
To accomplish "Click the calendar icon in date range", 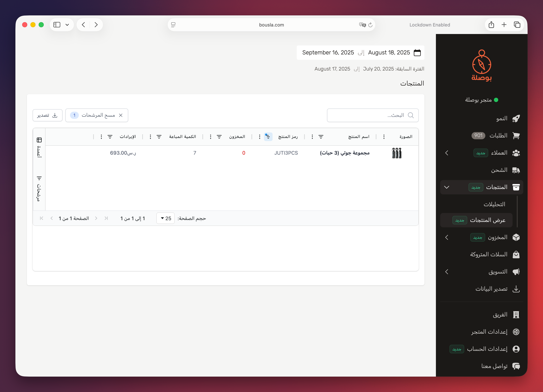I will (x=417, y=52).
